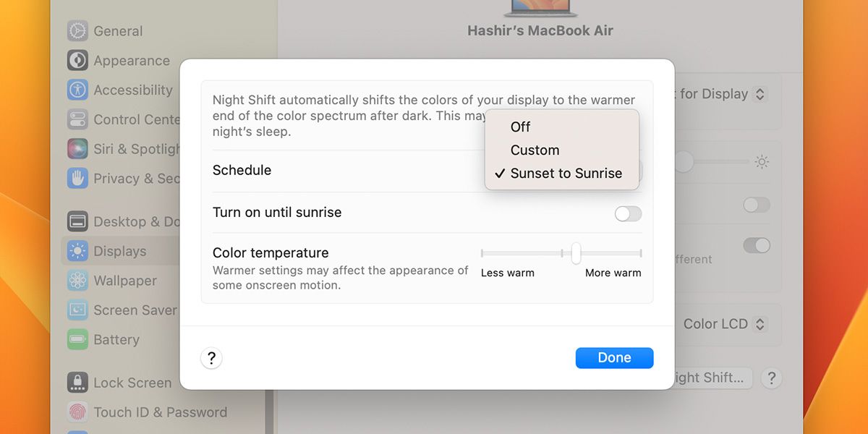Select the Battery icon in sidebar

(77, 339)
